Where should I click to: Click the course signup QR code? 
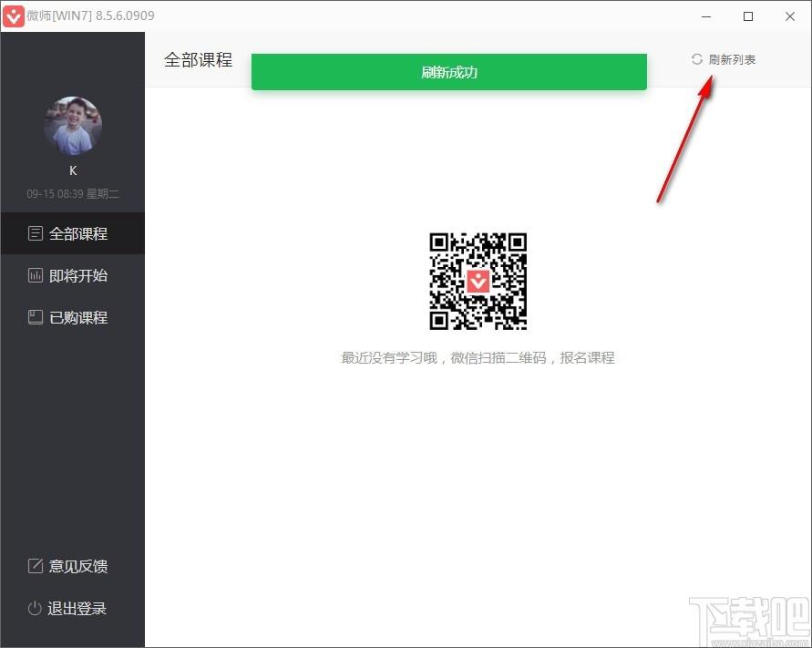point(478,282)
